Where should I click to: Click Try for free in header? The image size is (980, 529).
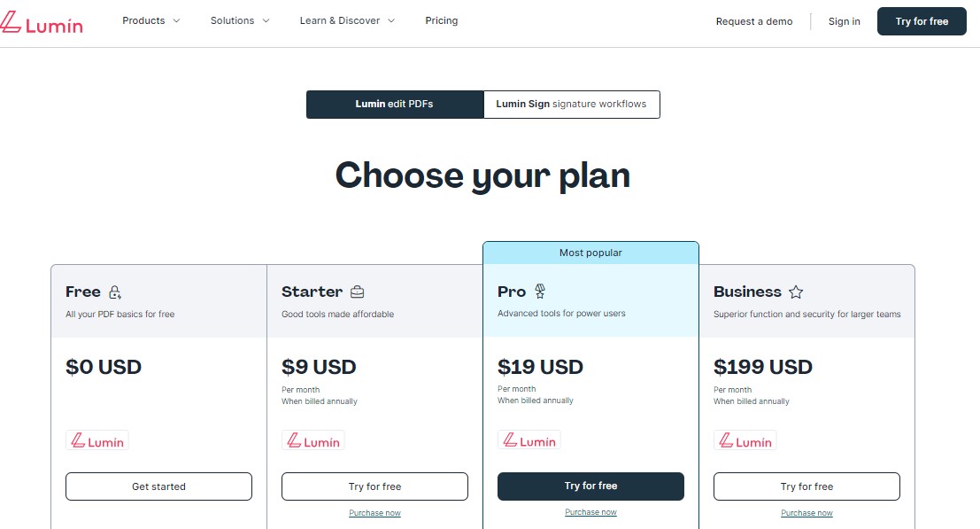[922, 21]
